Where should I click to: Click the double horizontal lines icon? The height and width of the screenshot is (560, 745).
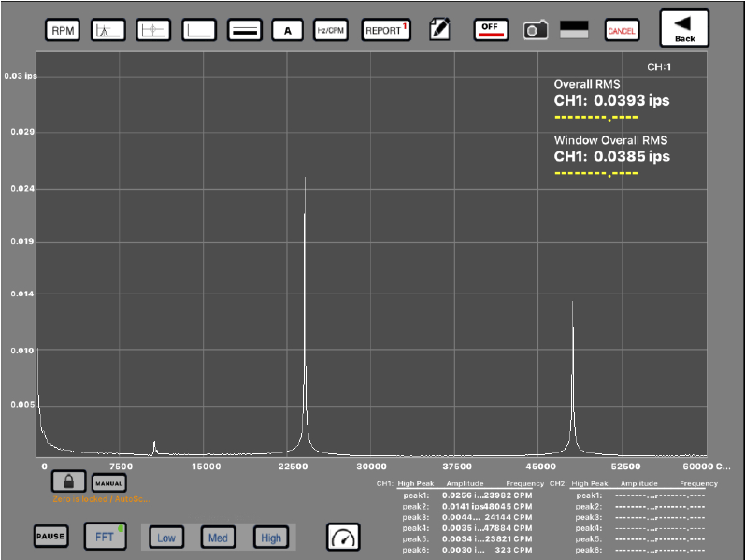tap(244, 30)
